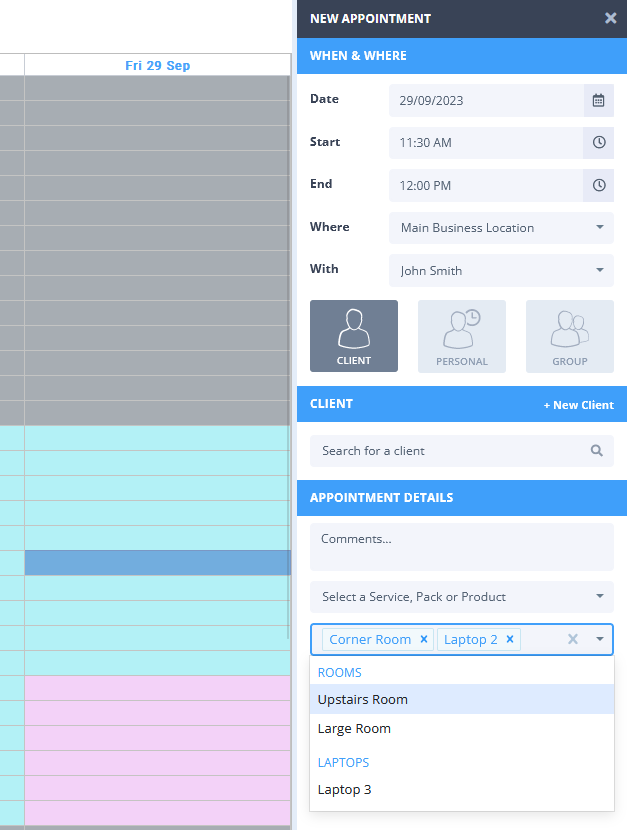Click the End time field
Viewport: 627px width, 830px height.
486,185
